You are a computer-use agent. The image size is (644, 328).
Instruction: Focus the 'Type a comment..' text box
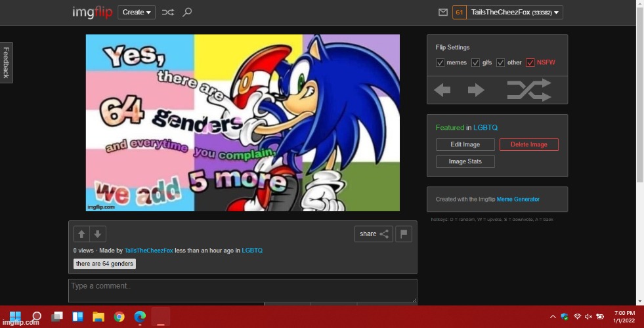coord(243,291)
